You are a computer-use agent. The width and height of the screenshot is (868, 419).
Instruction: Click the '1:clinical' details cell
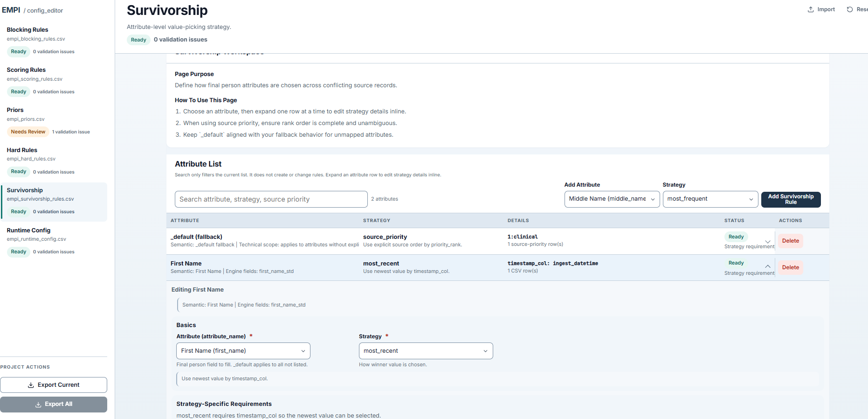523,237
